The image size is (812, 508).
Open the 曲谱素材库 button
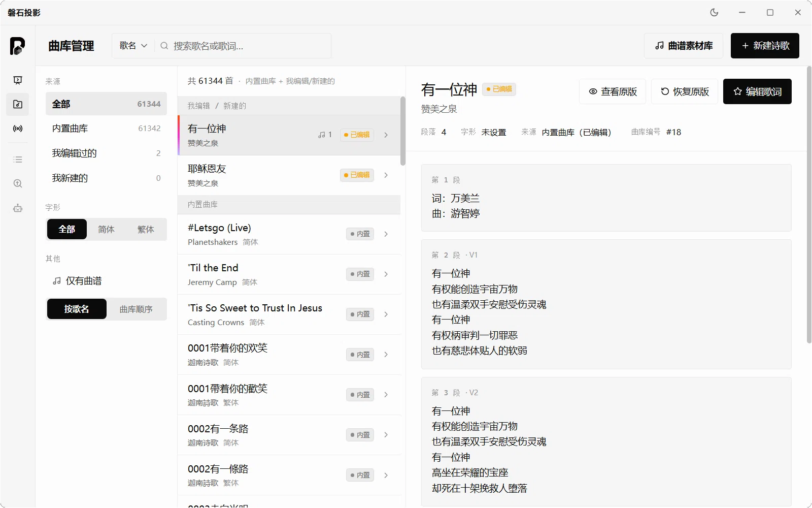[684, 46]
